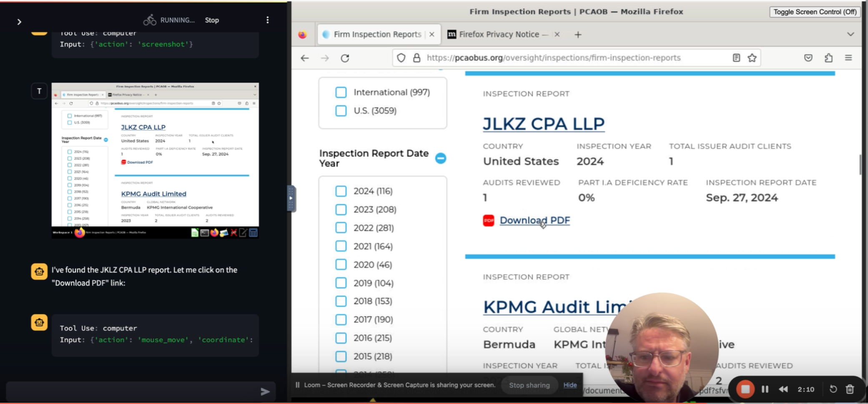Check the International (997) filter checkbox
The height and width of the screenshot is (404, 868).
[x=341, y=92]
